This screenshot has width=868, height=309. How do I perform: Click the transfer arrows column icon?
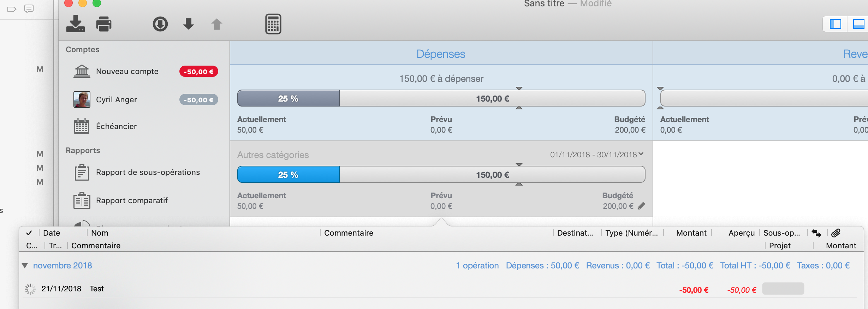point(816,233)
